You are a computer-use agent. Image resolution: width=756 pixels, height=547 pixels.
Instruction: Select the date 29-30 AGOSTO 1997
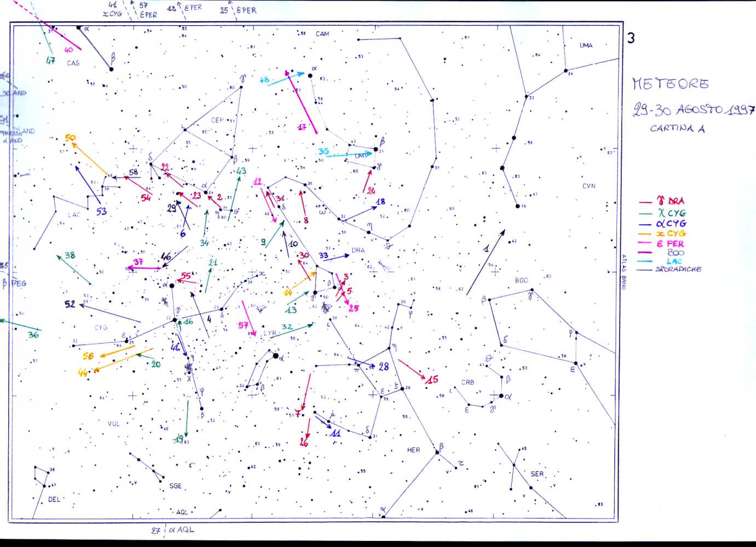[694, 110]
